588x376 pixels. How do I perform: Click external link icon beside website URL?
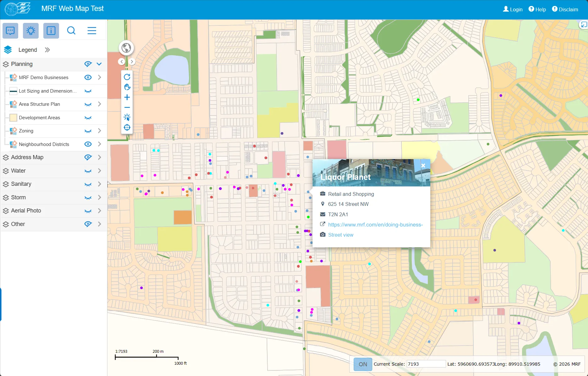323,224
